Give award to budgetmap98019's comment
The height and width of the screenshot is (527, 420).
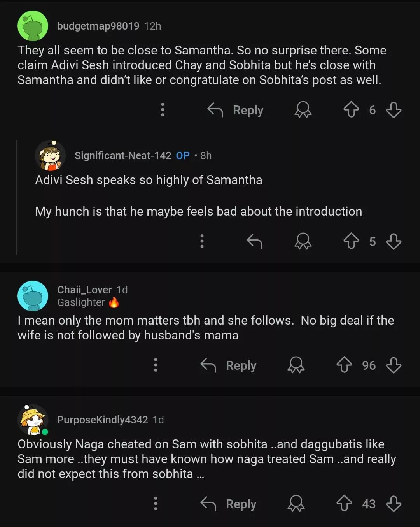[303, 110]
